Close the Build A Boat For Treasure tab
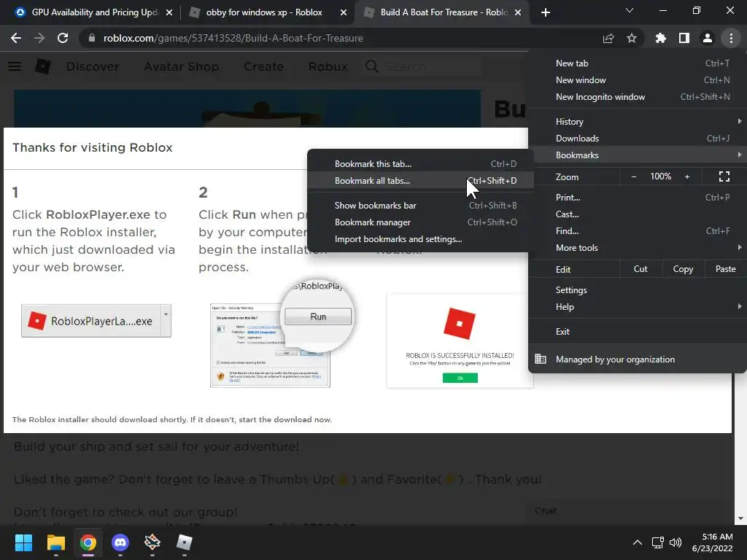 pos(518,12)
